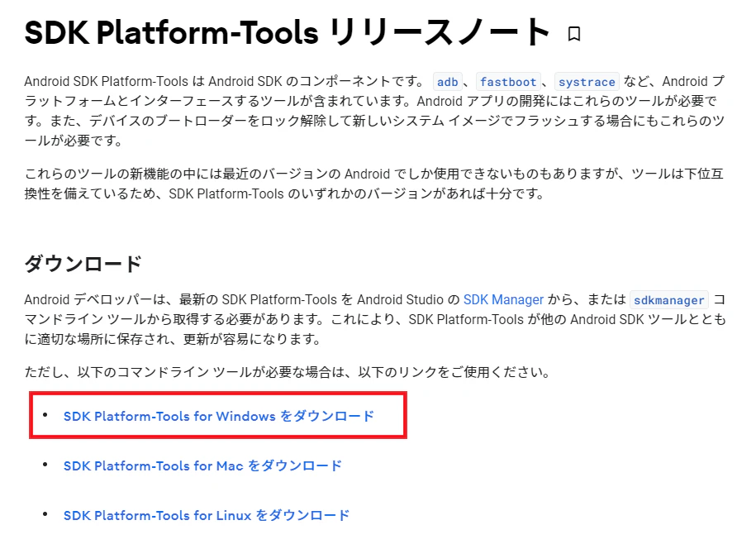Viewport: 756px width, 549px height.
Task: Download SDK Platform-Tools for Mac
Action: click(202, 465)
